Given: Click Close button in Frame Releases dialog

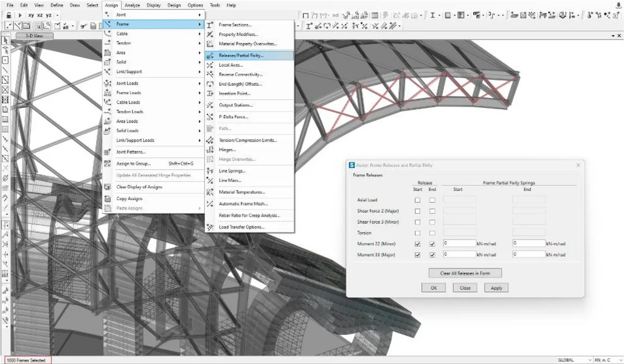Looking at the screenshot, I should click(465, 288).
